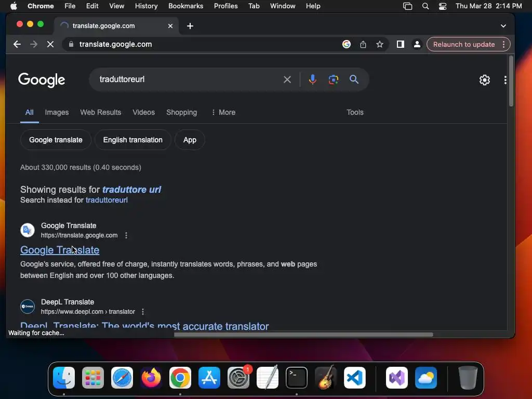
Task: Open Finder from the dock
Action: [64, 378]
